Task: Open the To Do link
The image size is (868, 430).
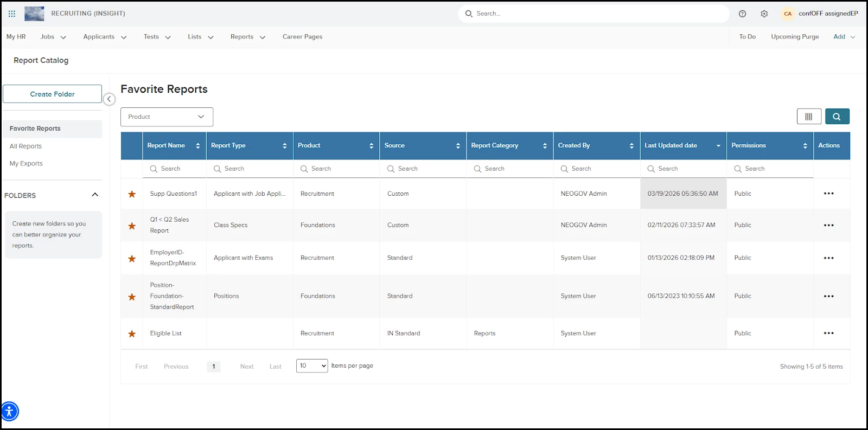Action: click(747, 37)
